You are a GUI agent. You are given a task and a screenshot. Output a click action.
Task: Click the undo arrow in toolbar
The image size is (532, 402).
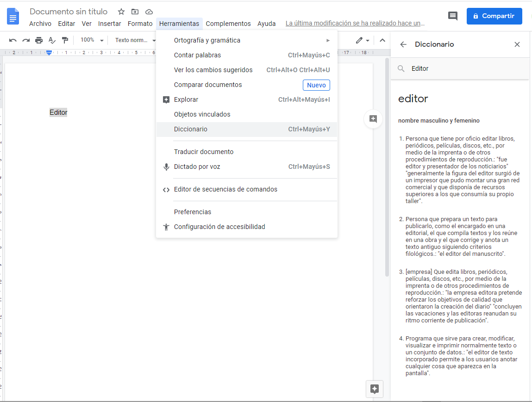point(13,40)
